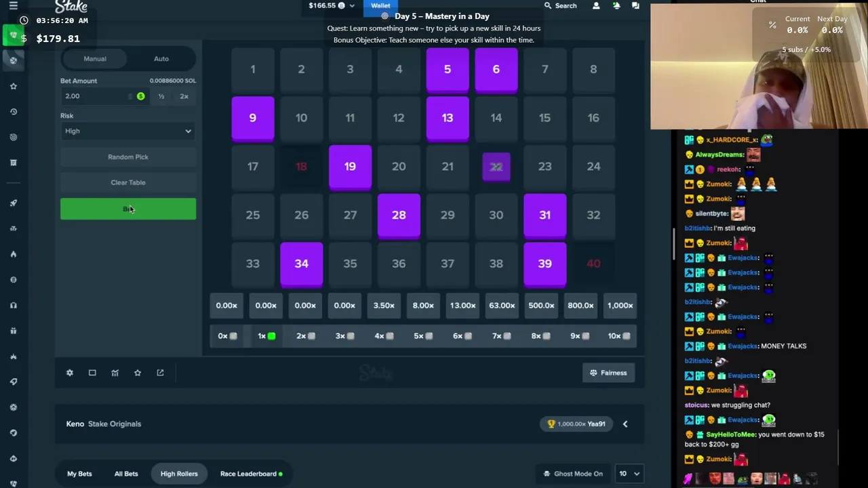This screenshot has height=488, width=868.
Task: Open the My Bets receipt sidebar icon
Action: click(x=13, y=163)
